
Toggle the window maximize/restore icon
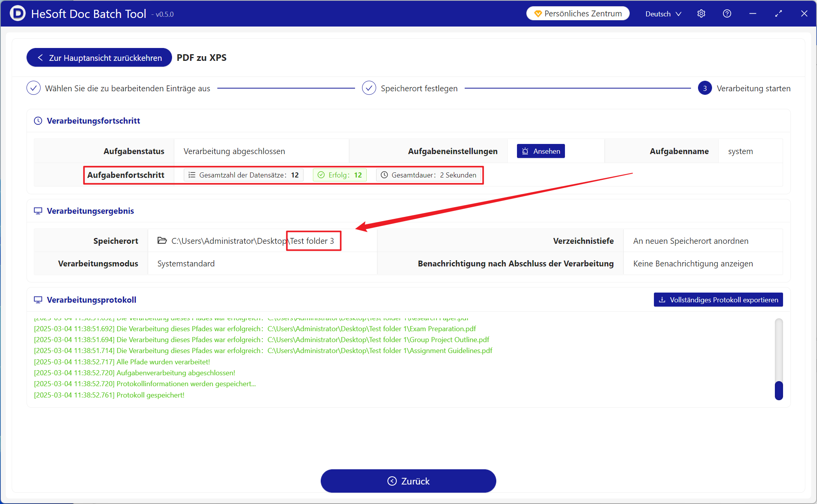click(778, 14)
